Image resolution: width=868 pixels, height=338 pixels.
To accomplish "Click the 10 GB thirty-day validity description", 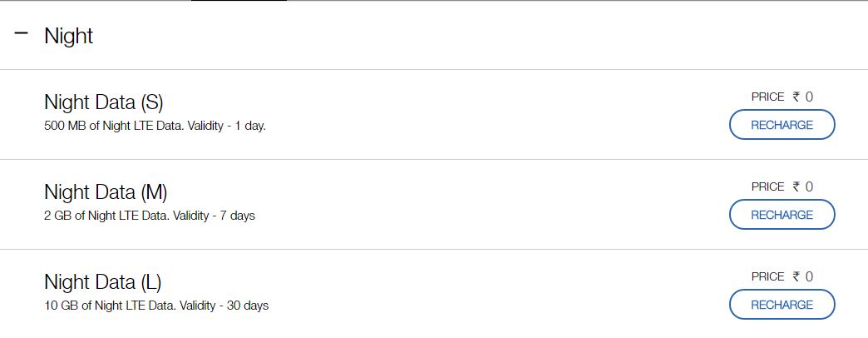I will point(156,306).
